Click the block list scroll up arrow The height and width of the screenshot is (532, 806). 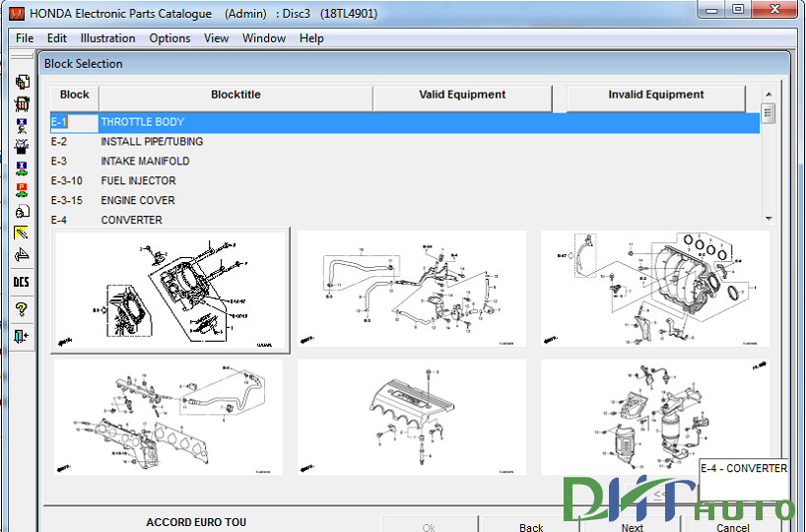click(769, 95)
